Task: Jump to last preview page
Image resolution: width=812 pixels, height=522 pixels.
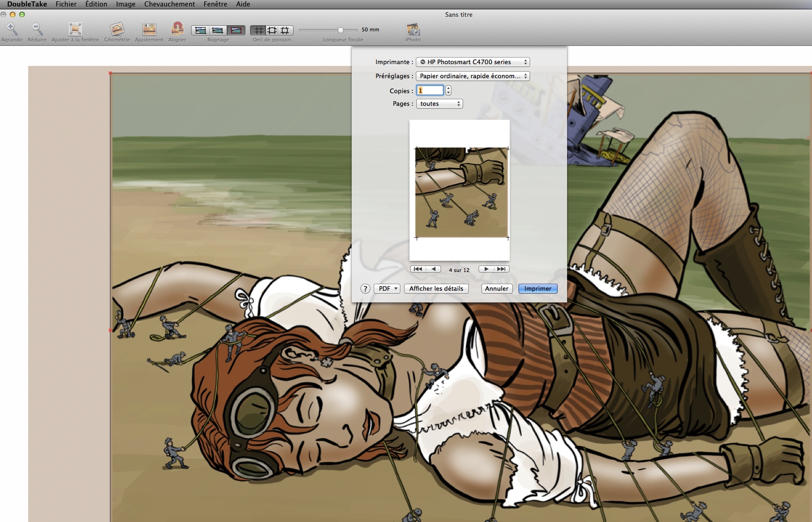Action: (x=501, y=269)
